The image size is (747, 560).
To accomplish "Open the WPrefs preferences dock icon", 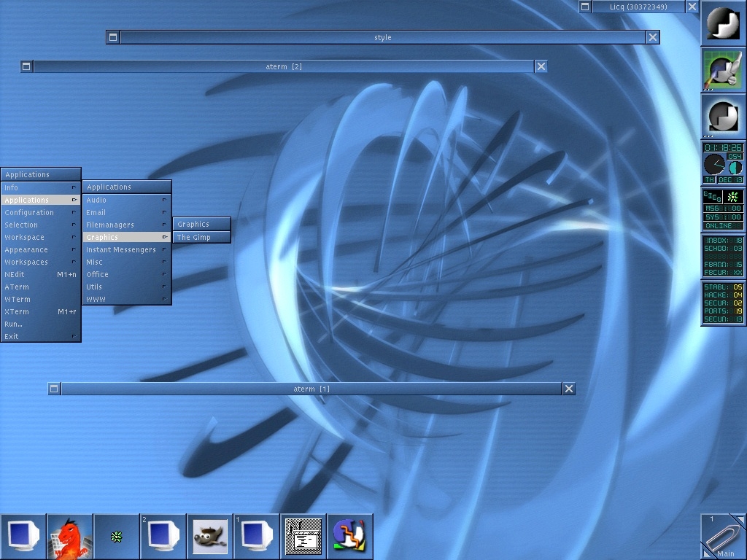I will pyautogui.click(x=723, y=70).
